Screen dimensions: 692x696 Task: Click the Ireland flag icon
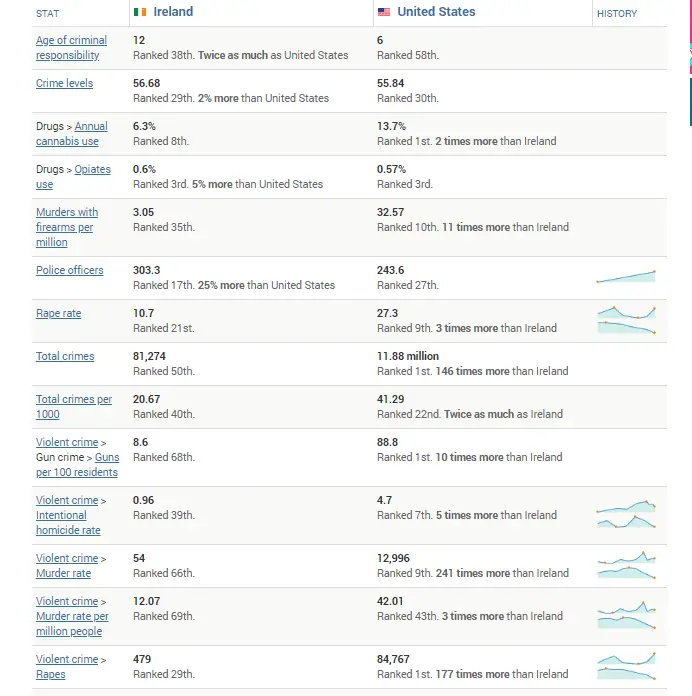(x=140, y=13)
